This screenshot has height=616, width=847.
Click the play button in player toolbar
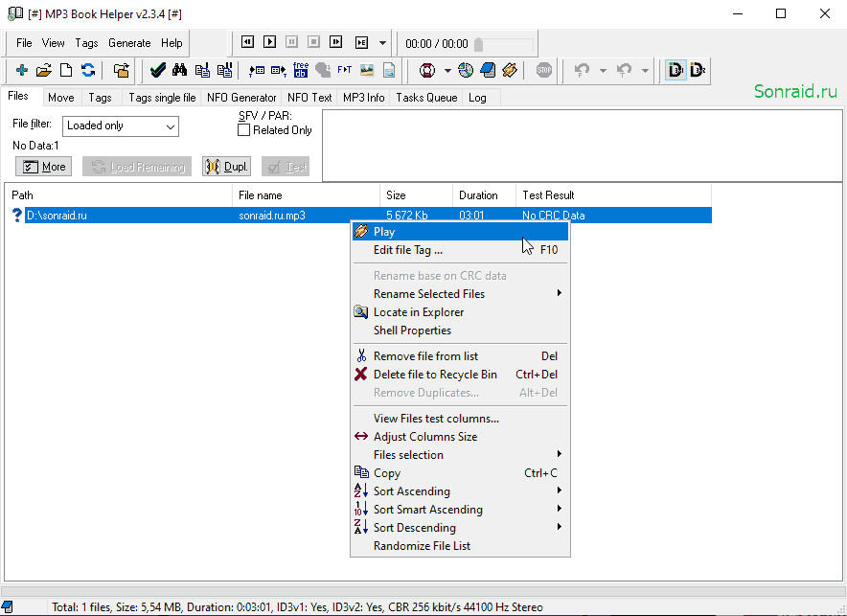[x=269, y=42]
